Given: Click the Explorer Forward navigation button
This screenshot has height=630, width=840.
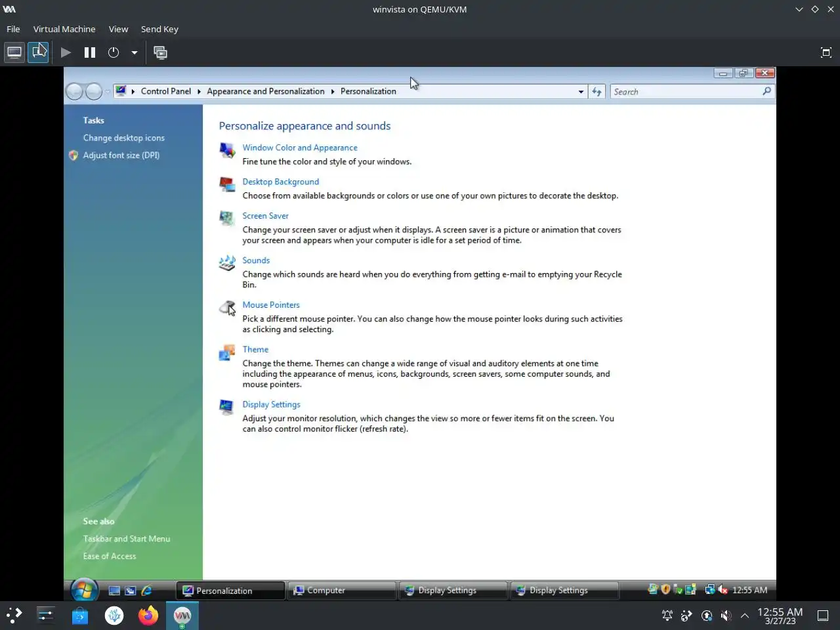Looking at the screenshot, I should click(x=94, y=92).
